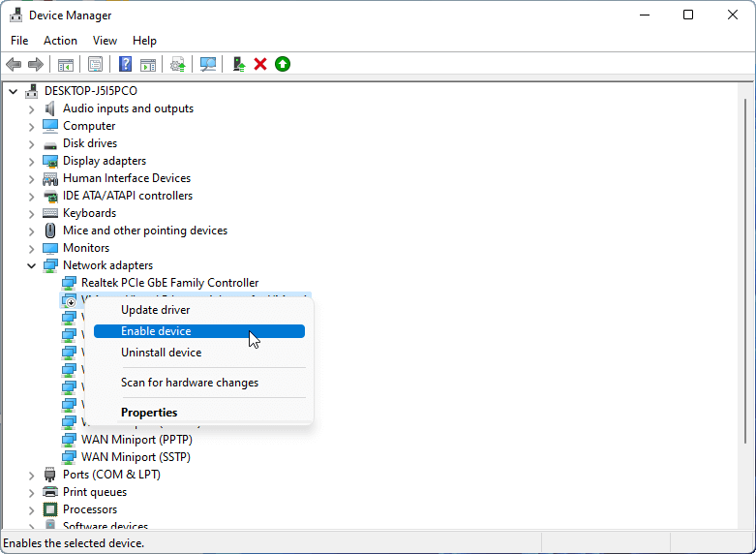756x554 pixels.
Task: Choose Enable device from the context menu
Action: point(156,331)
